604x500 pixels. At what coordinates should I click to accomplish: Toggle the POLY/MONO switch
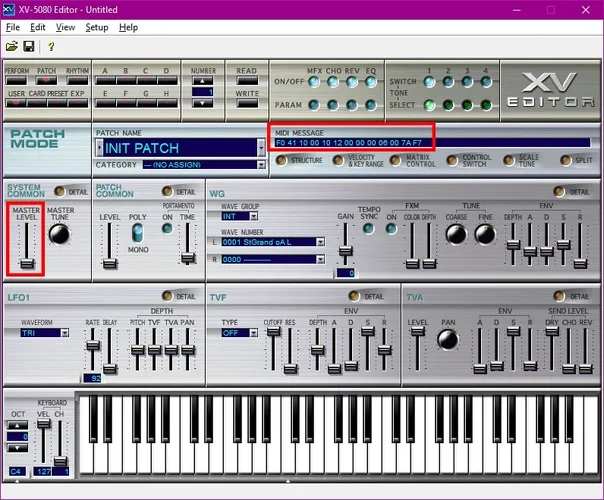pyautogui.click(x=136, y=232)
